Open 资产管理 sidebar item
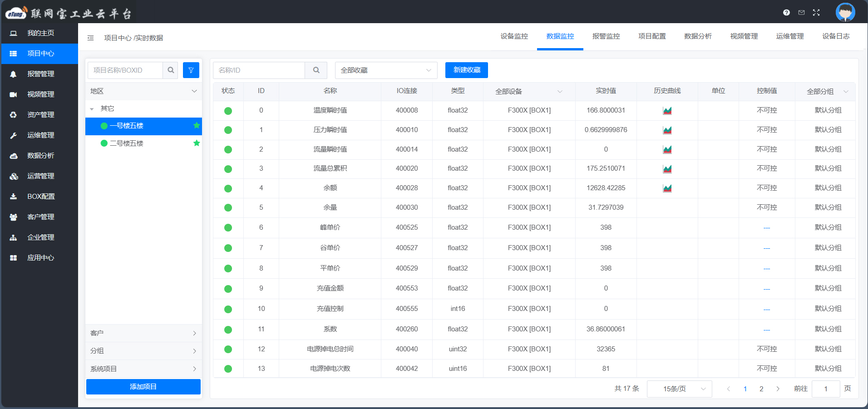The image size is (868, 409). point(39,115)
